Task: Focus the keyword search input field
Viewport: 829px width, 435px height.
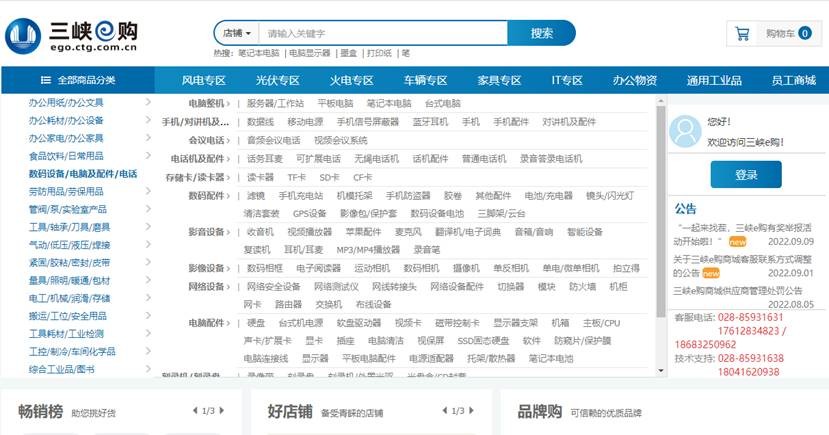Action: pos(380,33)
